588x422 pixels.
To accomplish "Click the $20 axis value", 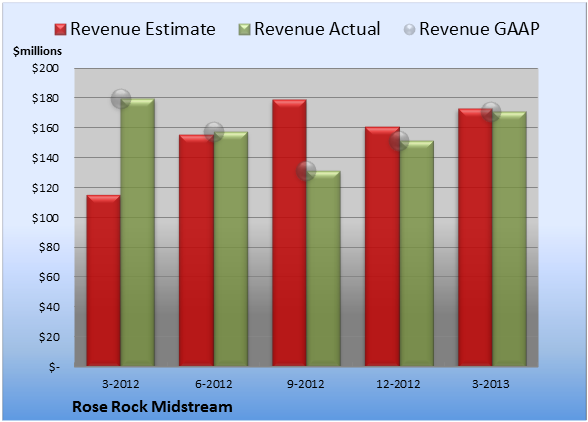I will click(49, 337).
